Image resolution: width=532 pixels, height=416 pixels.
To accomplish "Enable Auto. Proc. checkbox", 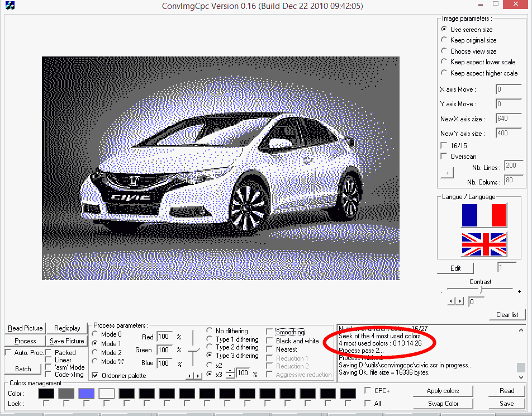I will tap(8, 352).
